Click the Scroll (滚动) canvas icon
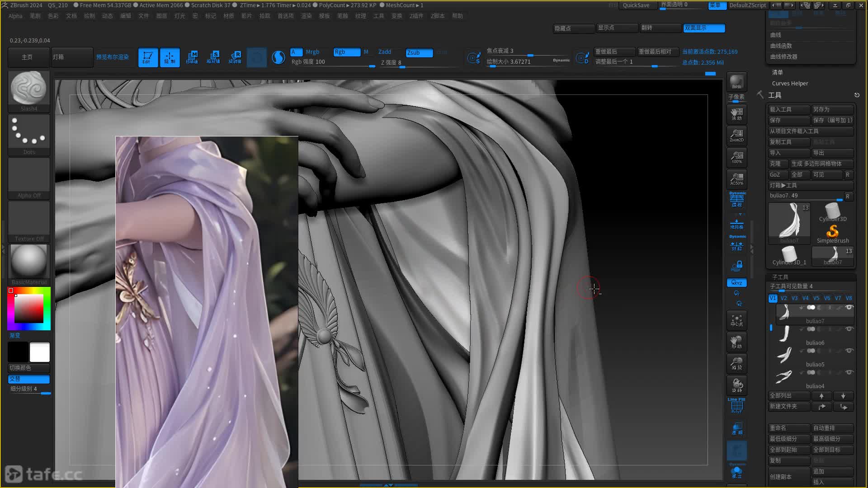The image size is (868, 488). point(736,114)
